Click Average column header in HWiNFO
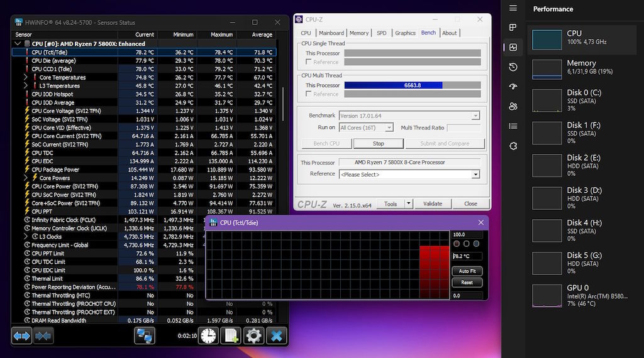 [257, 35]
